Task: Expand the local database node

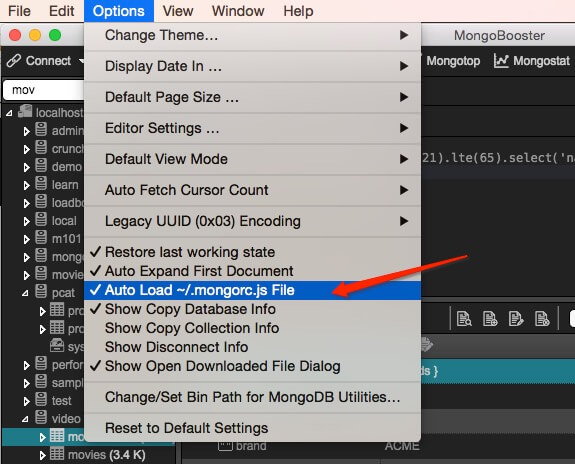Action: coord(26,221)
